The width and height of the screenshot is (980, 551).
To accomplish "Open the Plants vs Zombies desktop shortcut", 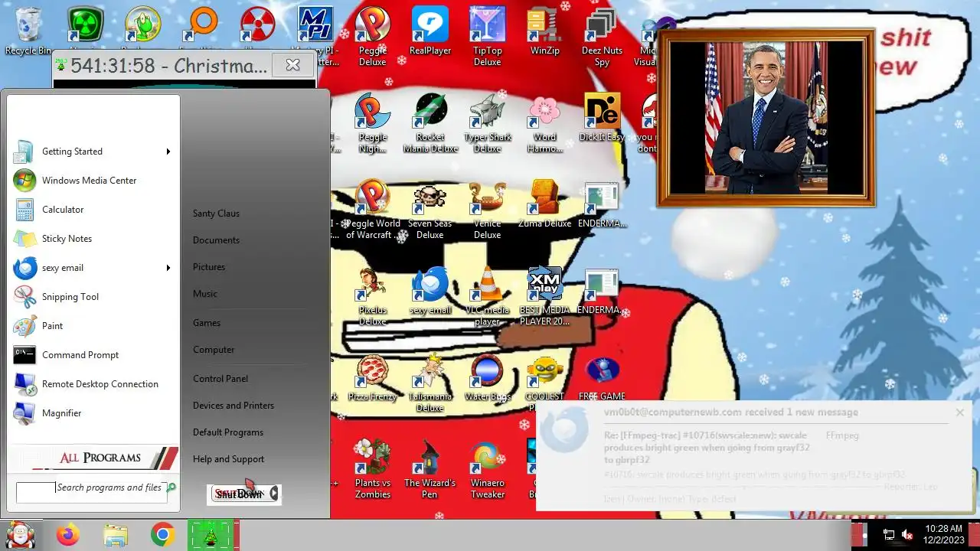I will 373,469.
